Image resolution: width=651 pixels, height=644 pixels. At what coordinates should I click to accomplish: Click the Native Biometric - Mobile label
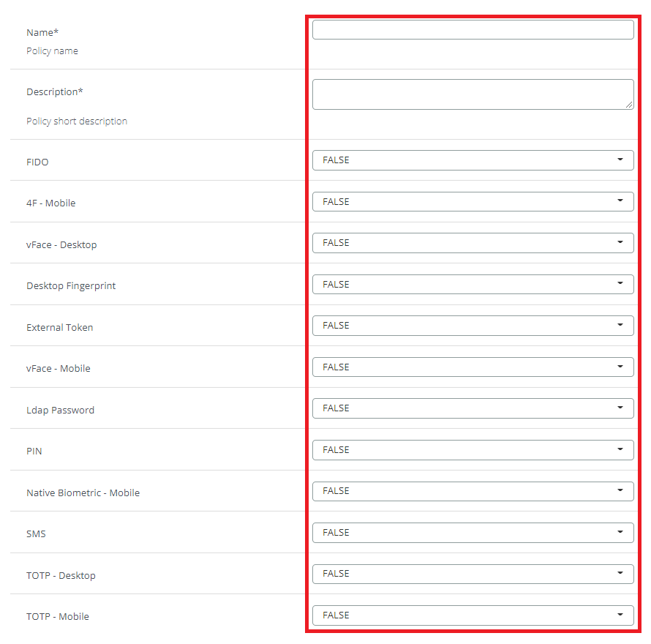click(83, 493)
